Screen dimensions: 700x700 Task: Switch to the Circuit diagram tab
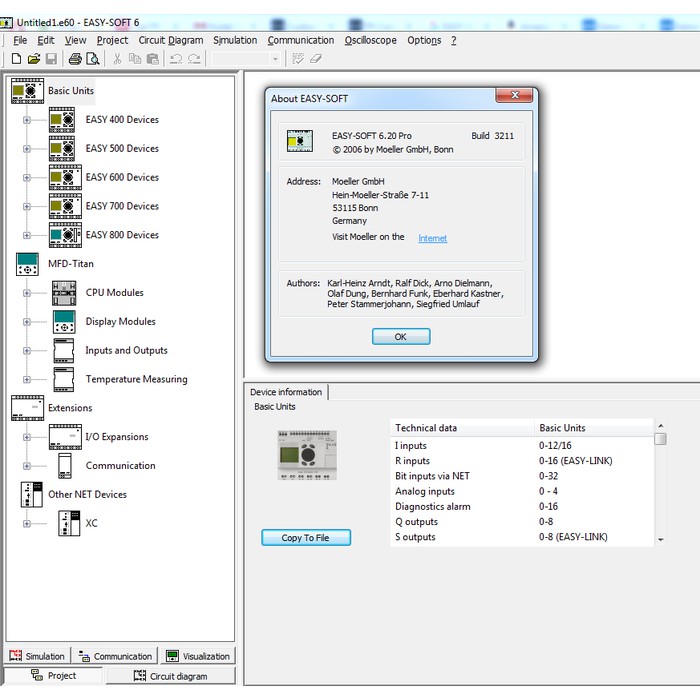(x=170, y=676)
